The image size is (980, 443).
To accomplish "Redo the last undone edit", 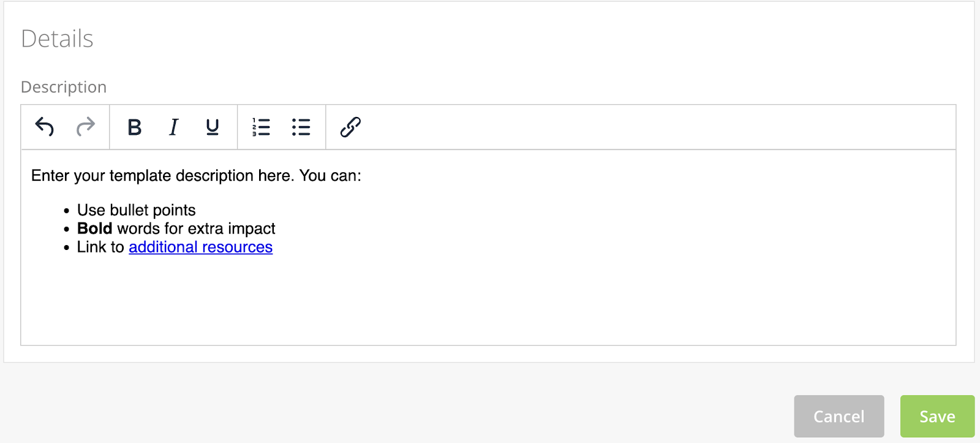I will point(86,127).
